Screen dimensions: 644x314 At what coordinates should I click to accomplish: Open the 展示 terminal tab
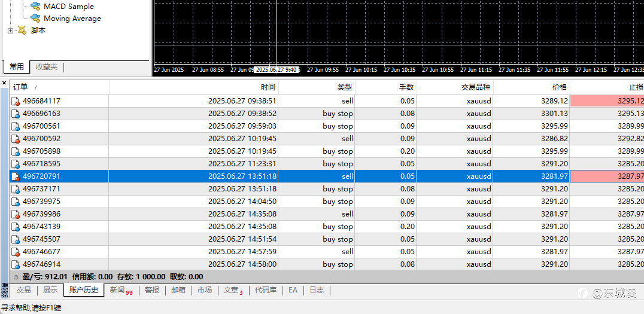click(x=50, y=290)
